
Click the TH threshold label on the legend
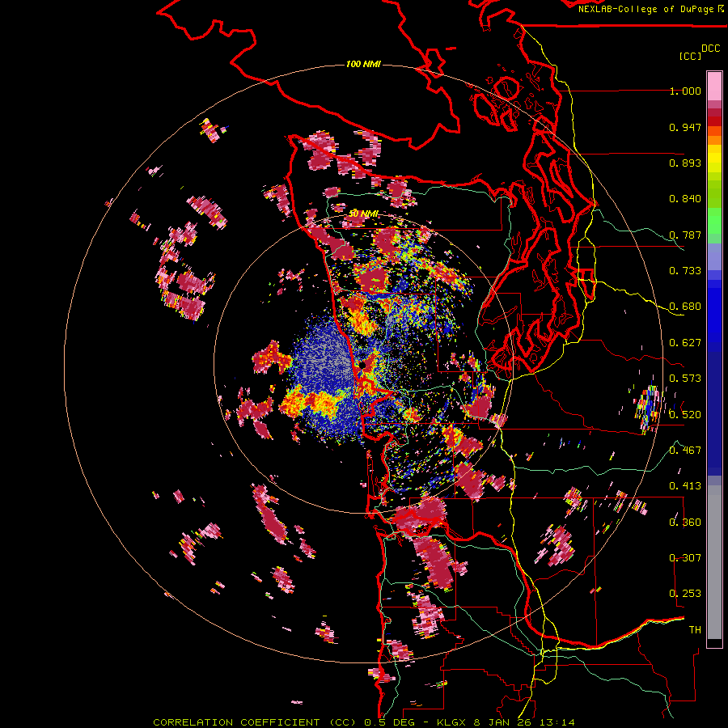tap(695, 629)
